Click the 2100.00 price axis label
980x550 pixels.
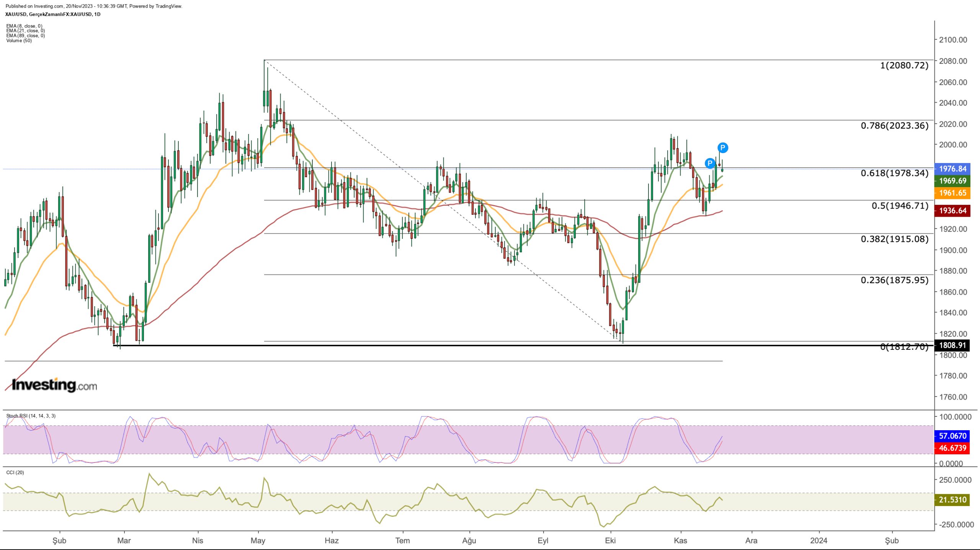(x=953, y=40)
